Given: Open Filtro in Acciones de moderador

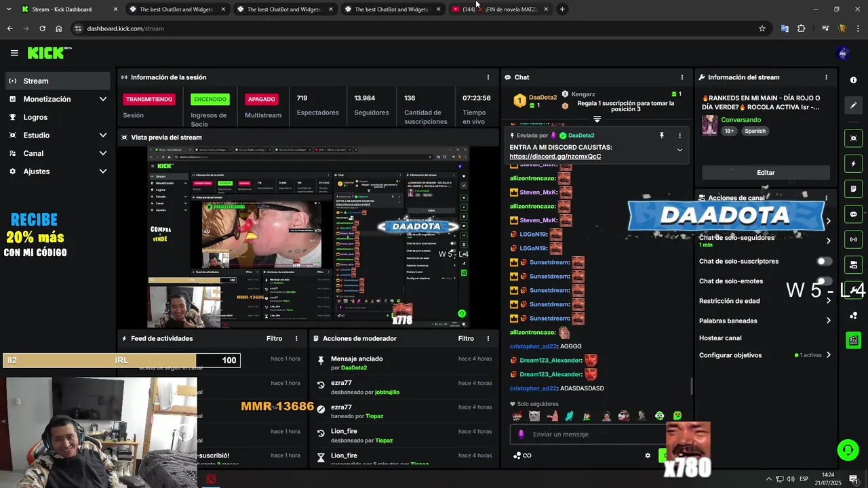Looking at the screenshot, I should (x=466, y=338).
